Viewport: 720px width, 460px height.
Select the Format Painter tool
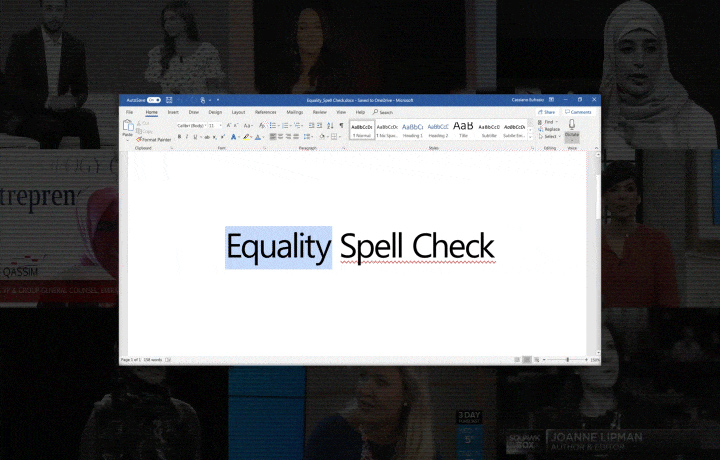[153, 139]
